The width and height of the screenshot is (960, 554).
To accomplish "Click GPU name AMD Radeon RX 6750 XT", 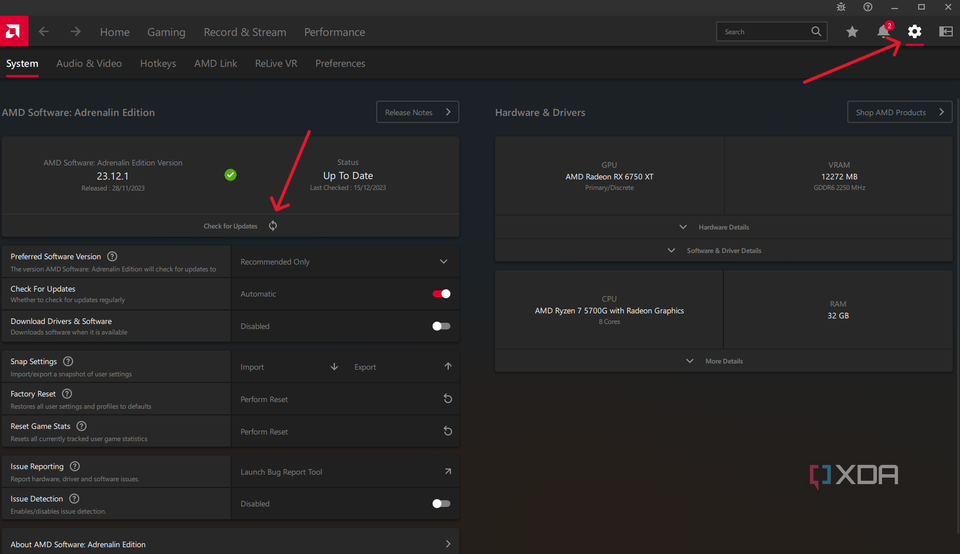I will 609,176.
